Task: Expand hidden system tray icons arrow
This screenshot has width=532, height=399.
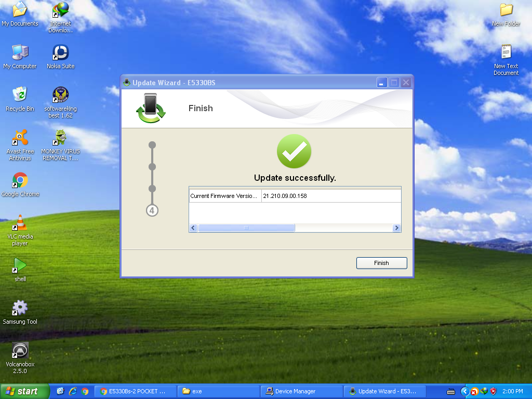Action: click(464, 391)
